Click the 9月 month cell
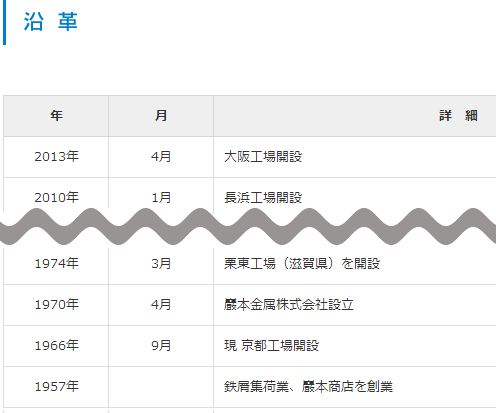The height and width of the screenshot is (413, 496). [x=161, y=345]
